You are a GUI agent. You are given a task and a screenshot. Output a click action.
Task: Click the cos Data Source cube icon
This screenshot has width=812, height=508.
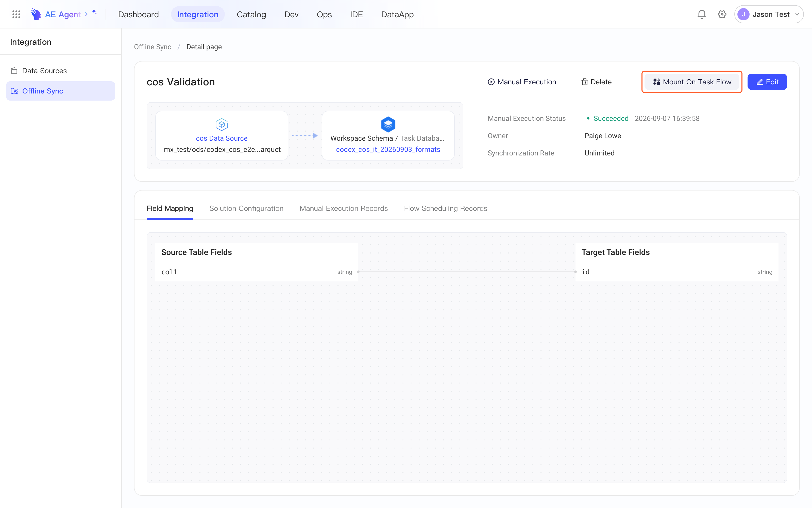pos(222,125)
